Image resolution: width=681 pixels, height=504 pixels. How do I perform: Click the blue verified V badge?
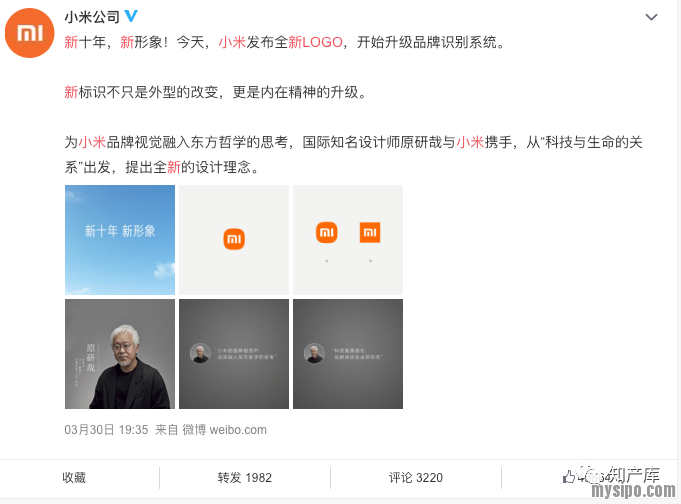131,17
